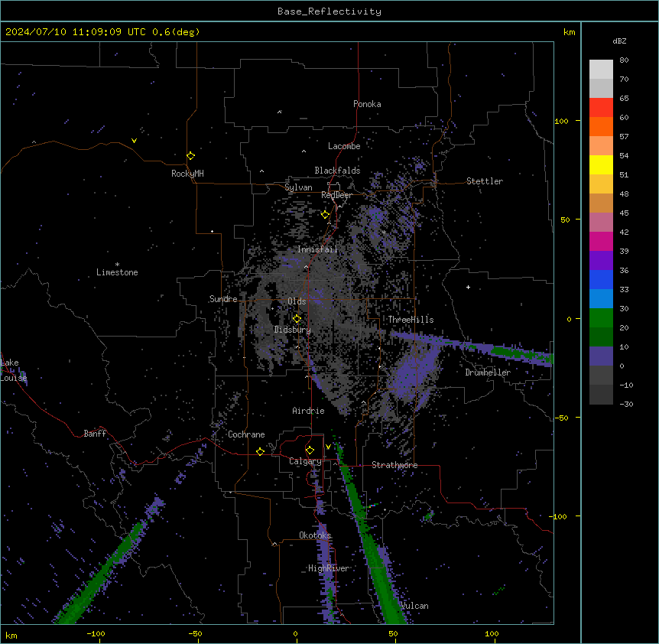Image resolution: width=659 pixels, height=644 pixels.
Task: Click the bright green 30-20 dBZ legend swatch
Action: coord(601,318)
